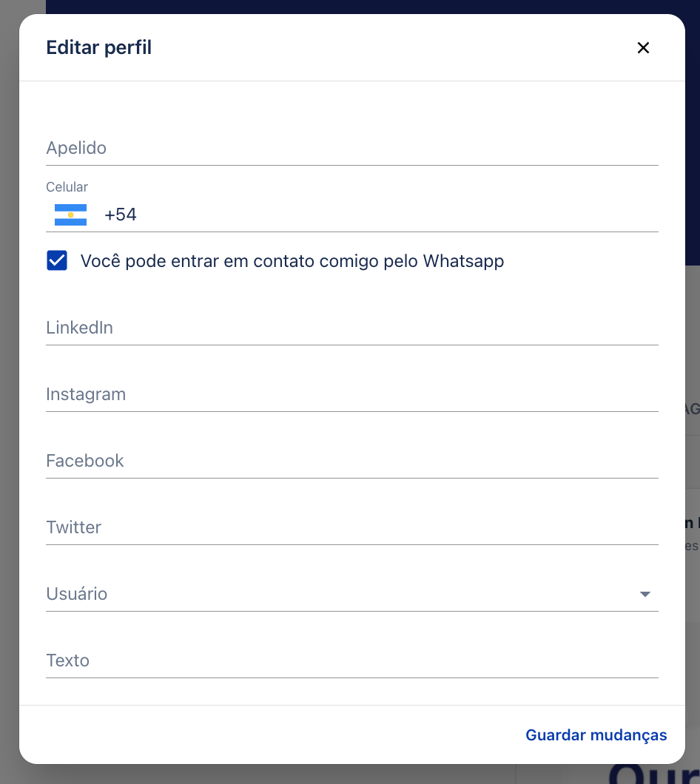Click the +54 country code text
This screenshot has width=700, height=784.
click(x=120, y=215)
